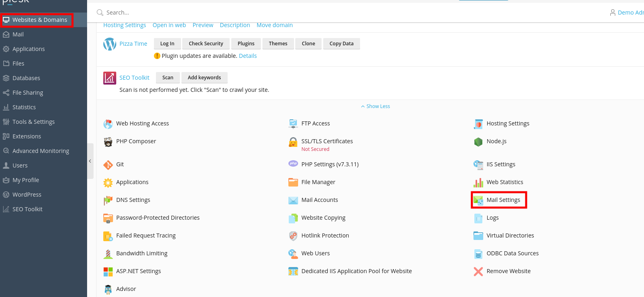Open the SEO Toolkit chart icon

(110, 78)
